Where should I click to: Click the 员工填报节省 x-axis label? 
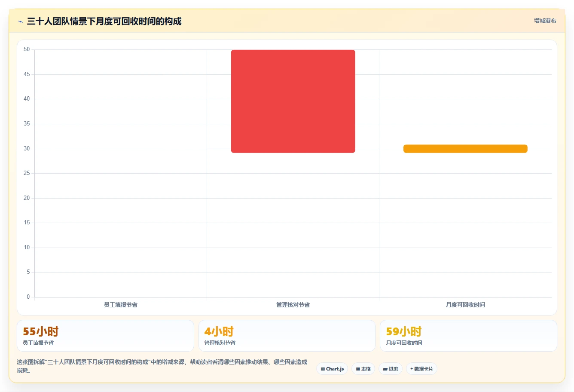(x=121, y=305)
